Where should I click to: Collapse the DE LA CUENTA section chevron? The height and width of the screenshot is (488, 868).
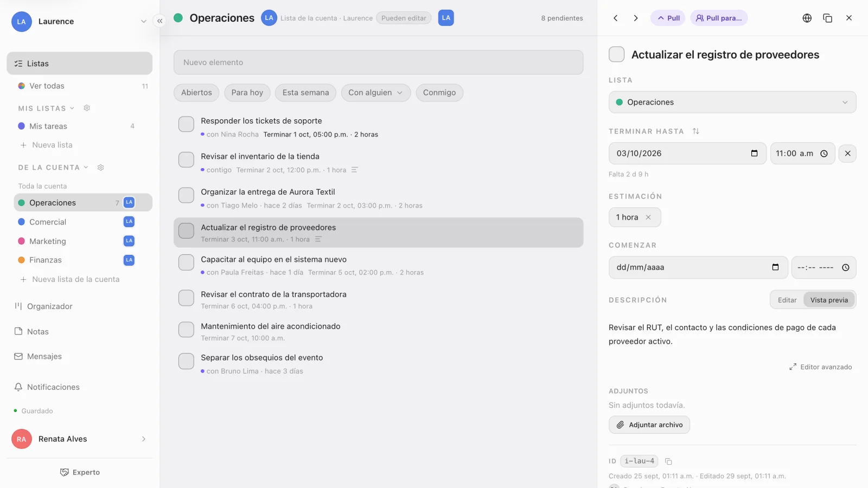click(x=86, y=168)
